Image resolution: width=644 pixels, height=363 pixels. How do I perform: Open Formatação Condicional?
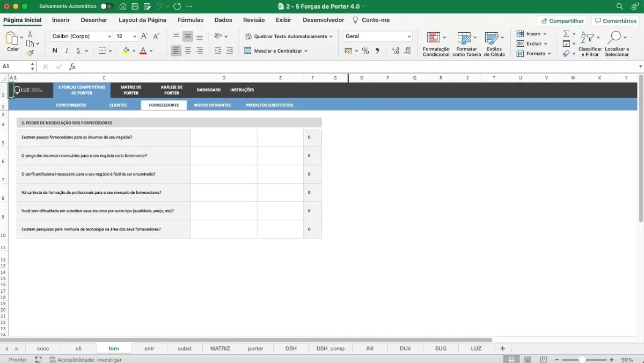436,44
